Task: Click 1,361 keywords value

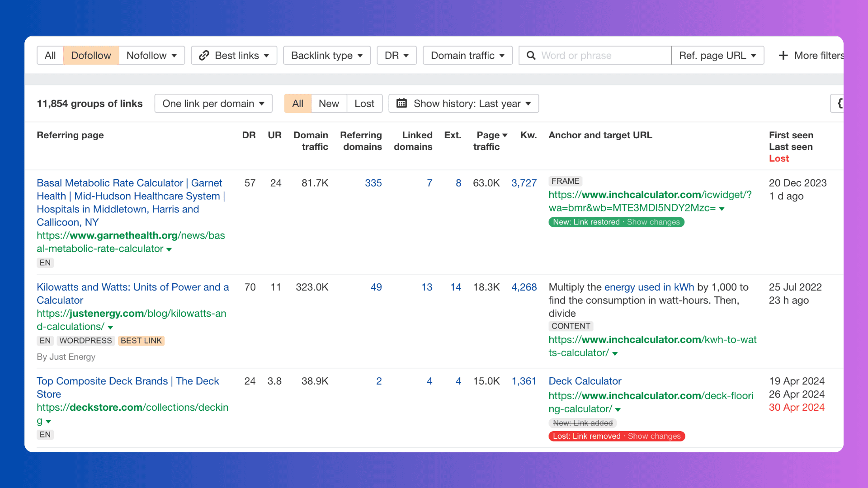Action: 524,381
